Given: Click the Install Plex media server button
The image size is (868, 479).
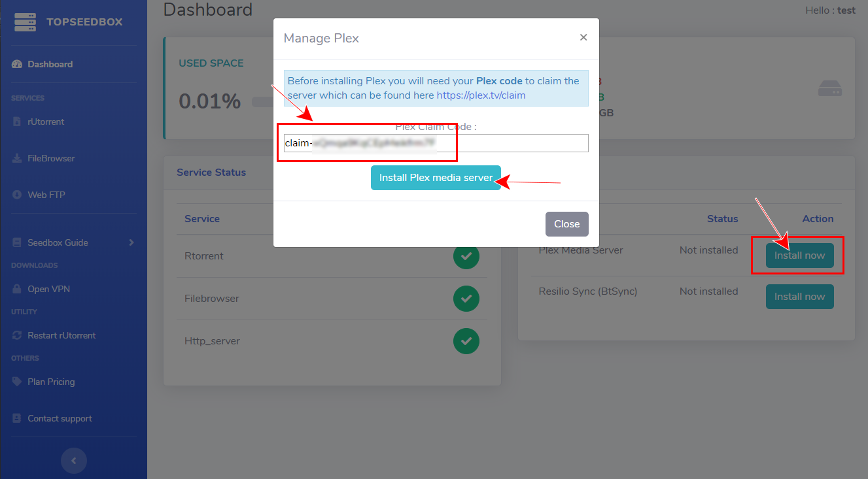Looking at the screenshot, I should (436, 178).
